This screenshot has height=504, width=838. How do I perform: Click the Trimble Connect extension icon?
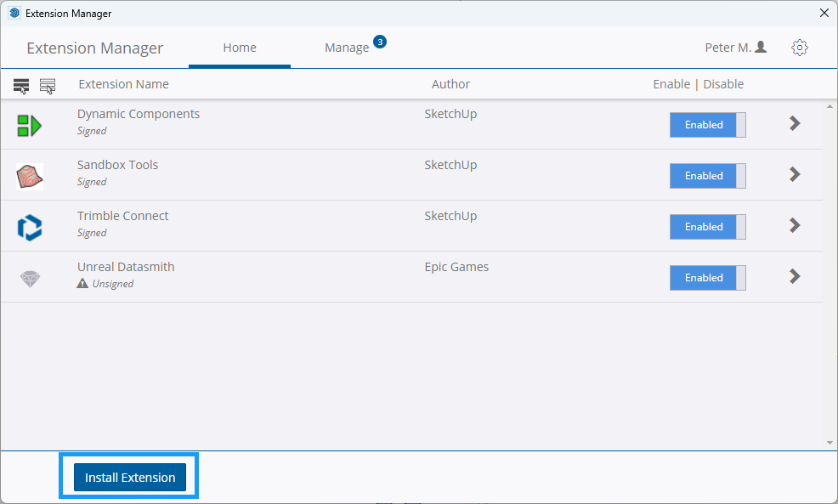[x=30, y=224]
